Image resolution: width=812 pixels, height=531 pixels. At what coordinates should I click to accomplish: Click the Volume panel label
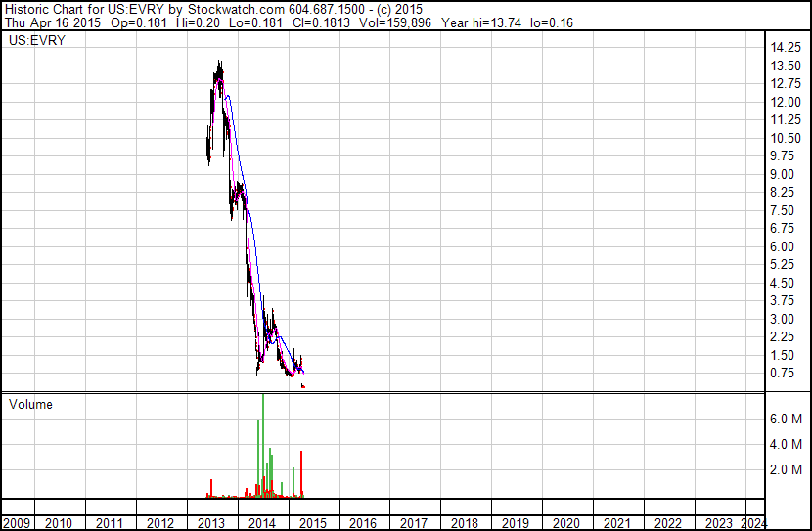(30, 404)
